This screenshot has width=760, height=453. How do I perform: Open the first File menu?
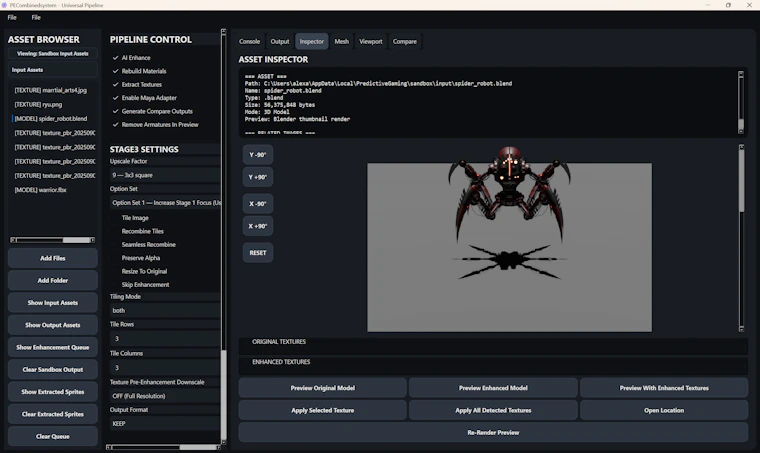pyautogui.click(x=12, y=17)
